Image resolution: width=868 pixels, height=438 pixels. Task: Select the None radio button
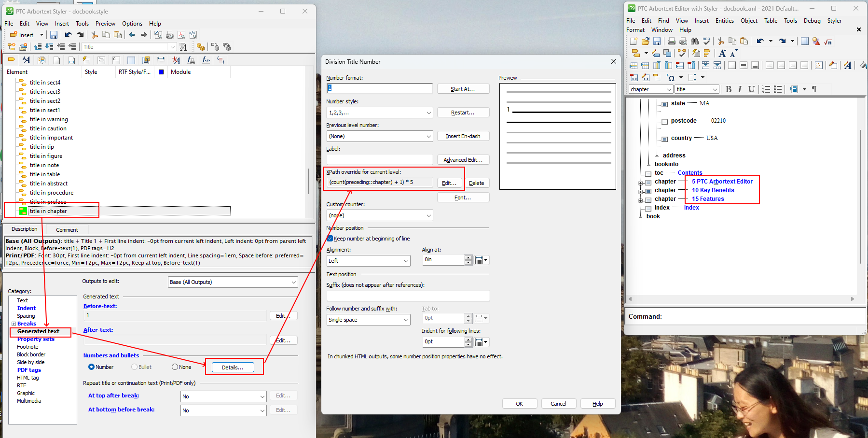175,367
